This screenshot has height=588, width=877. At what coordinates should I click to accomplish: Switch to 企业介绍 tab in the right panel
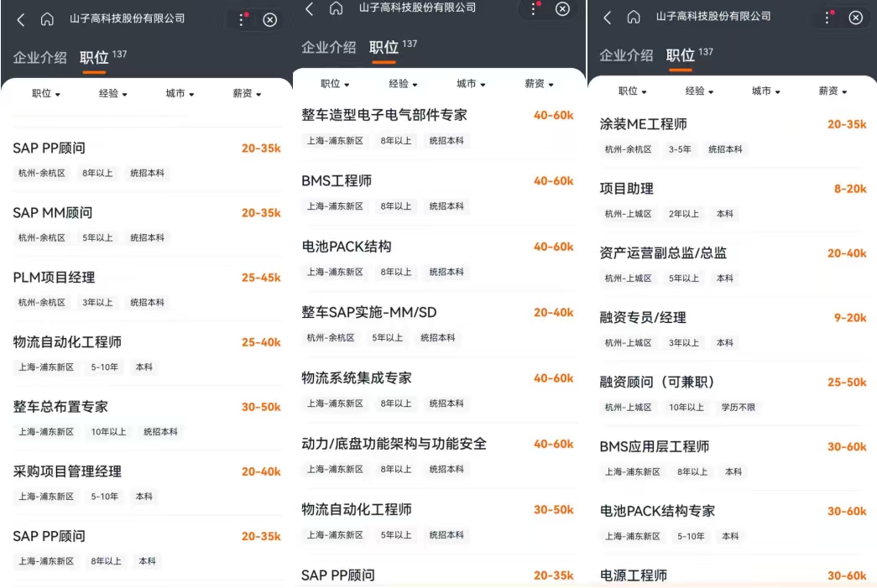pyautogui.click(x=626, y=55)
